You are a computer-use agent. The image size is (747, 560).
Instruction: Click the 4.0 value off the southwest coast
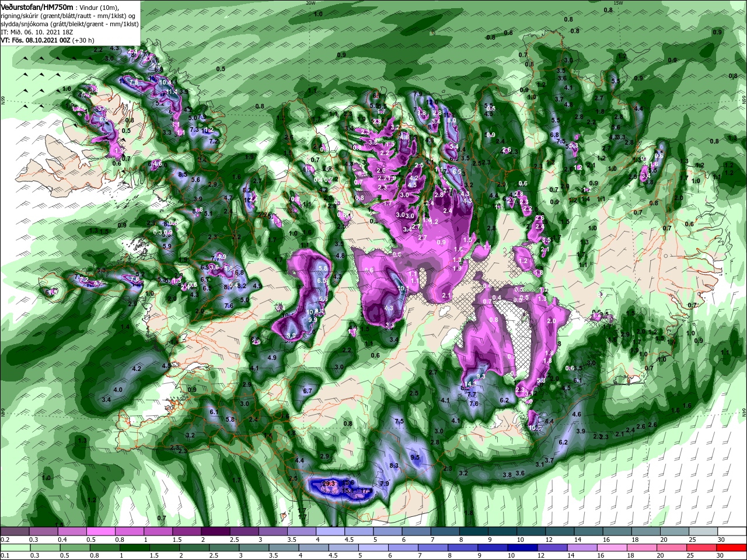click(118, 390)
